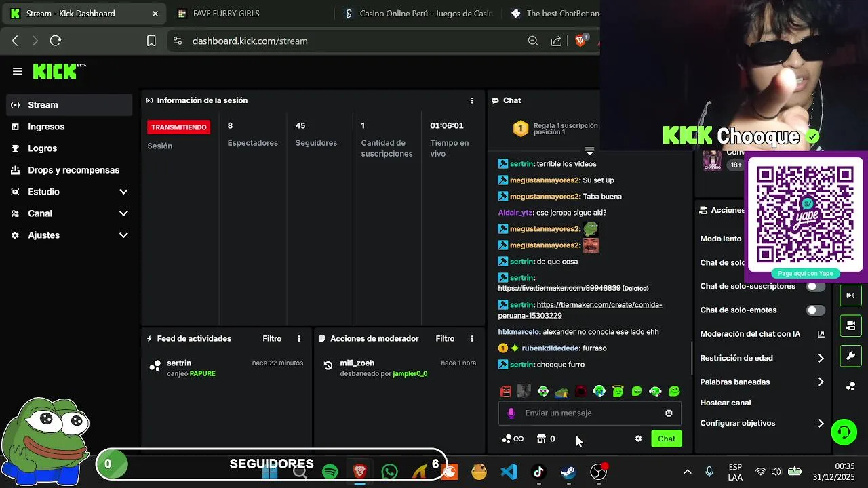Screen dimensions: 868x488
Task: Open WhatsApp from the taskbar
Action: tap(390, 472)
